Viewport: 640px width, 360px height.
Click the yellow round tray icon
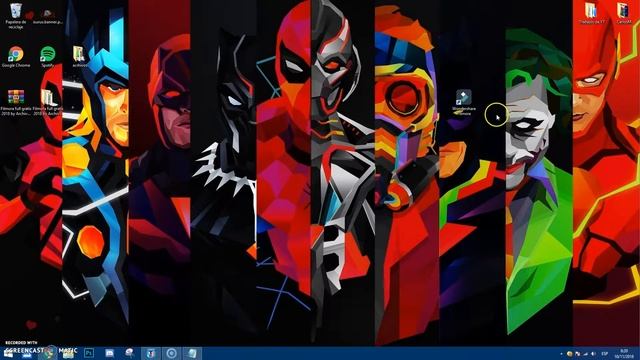pyautogui.click(x=569, y=354)
